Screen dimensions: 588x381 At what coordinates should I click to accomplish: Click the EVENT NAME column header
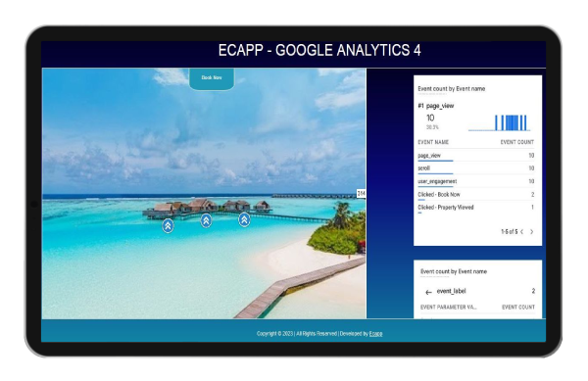click(x=433, y=142)
